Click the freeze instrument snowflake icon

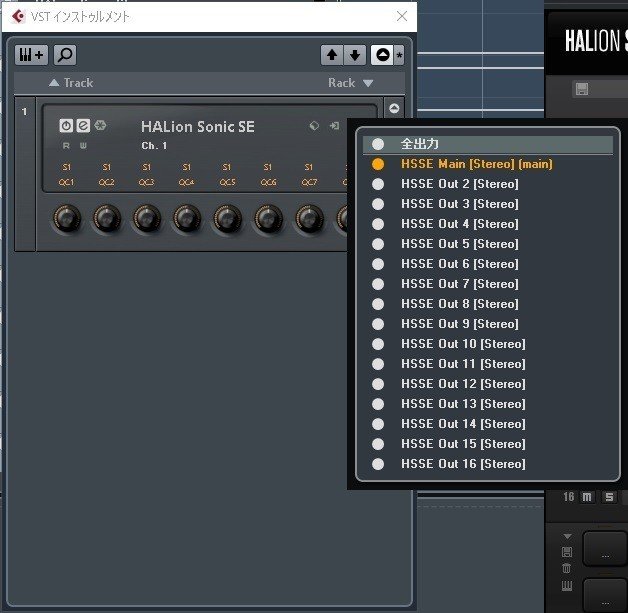pyautogui.click(x=100, y=126)
